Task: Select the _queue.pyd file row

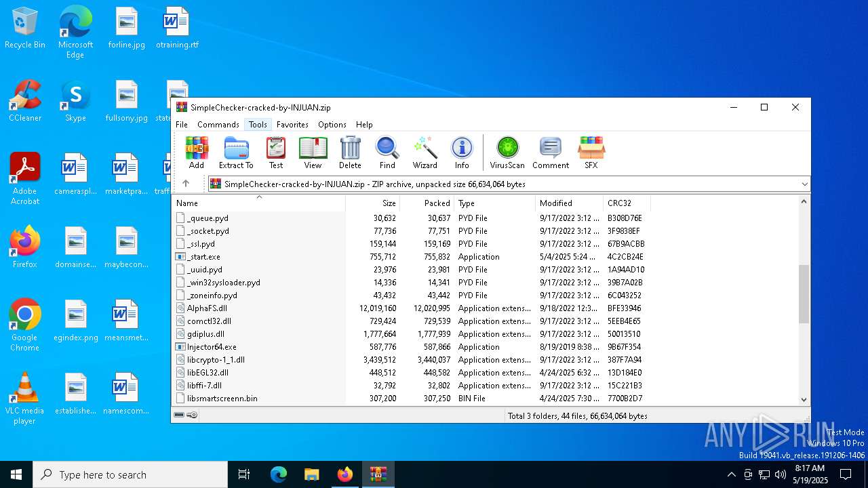Action: (x=410, y=218)
